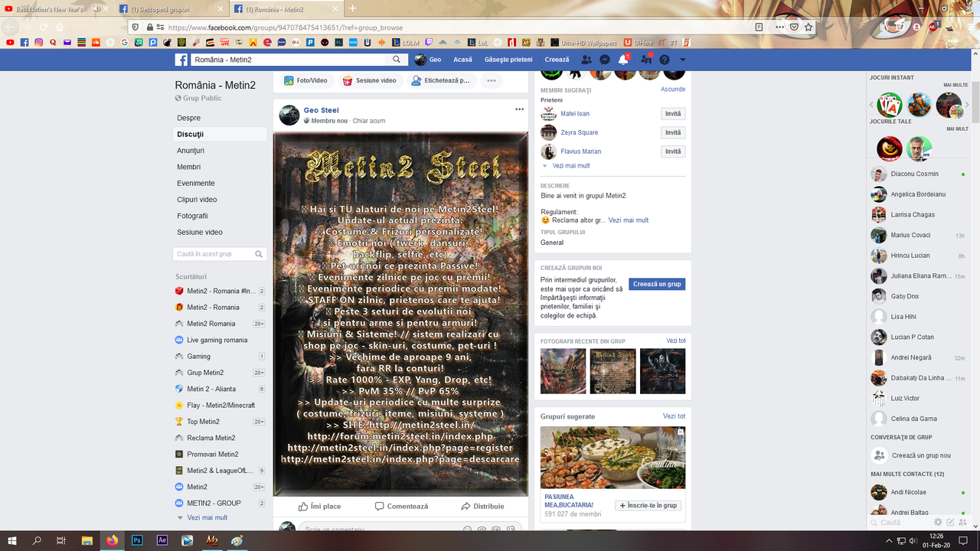The image size is (980, 551).
Task: Invite Matei Ioan to the group
Action: [673, 114]
